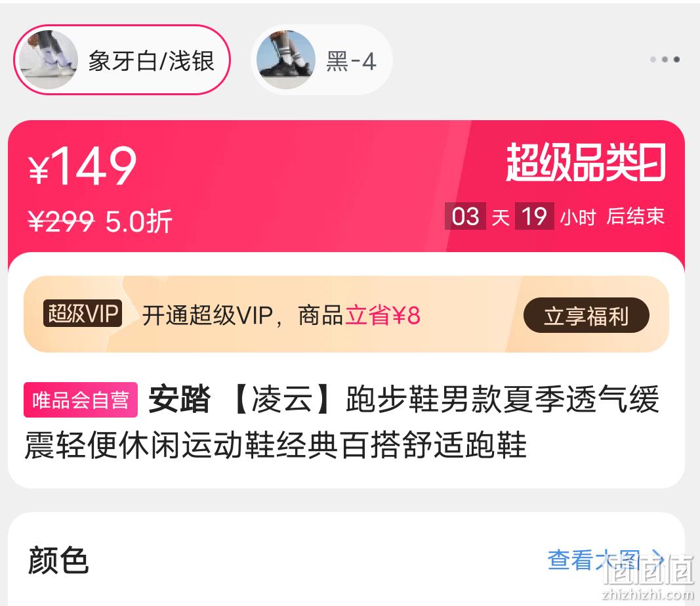Image resolution: width=700 pixels, height=606 pixels.
Task: Select the 象牙白/浅银 color option
Action: 122,60
